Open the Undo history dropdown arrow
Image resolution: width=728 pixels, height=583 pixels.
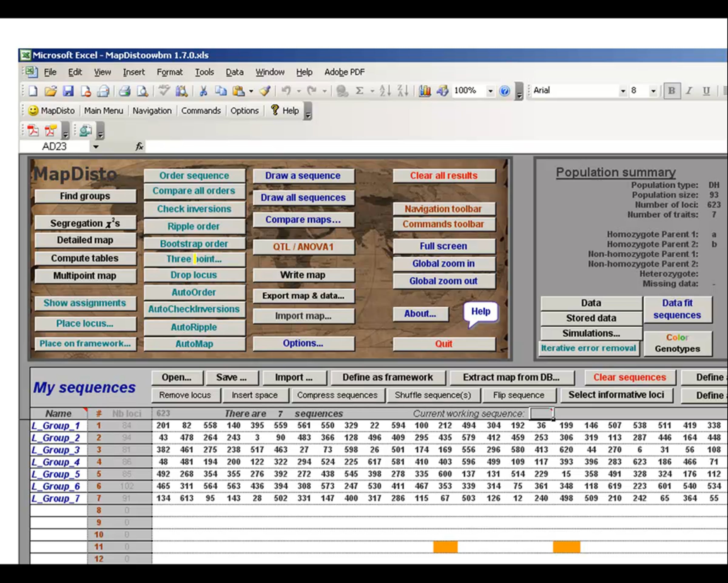(x=299, y=91)
